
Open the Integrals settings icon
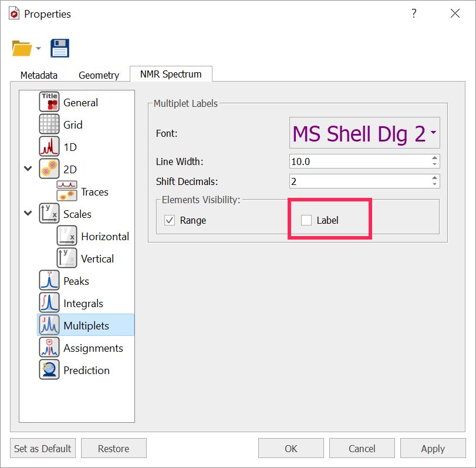point(49,303)
